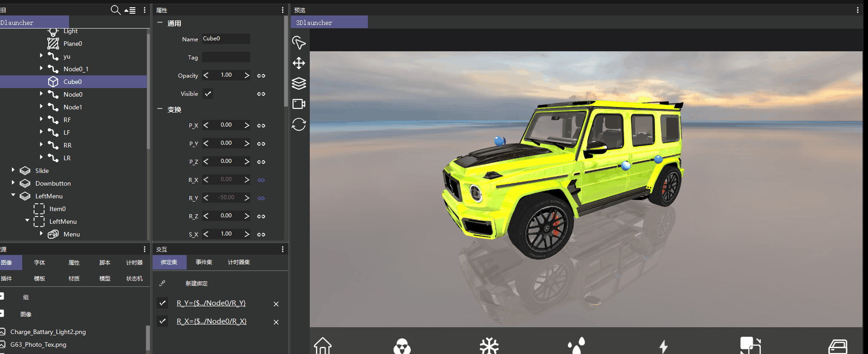Expand the yu node
The height and width of the screenshot is (354, 868).
click(x=41, y=55)
